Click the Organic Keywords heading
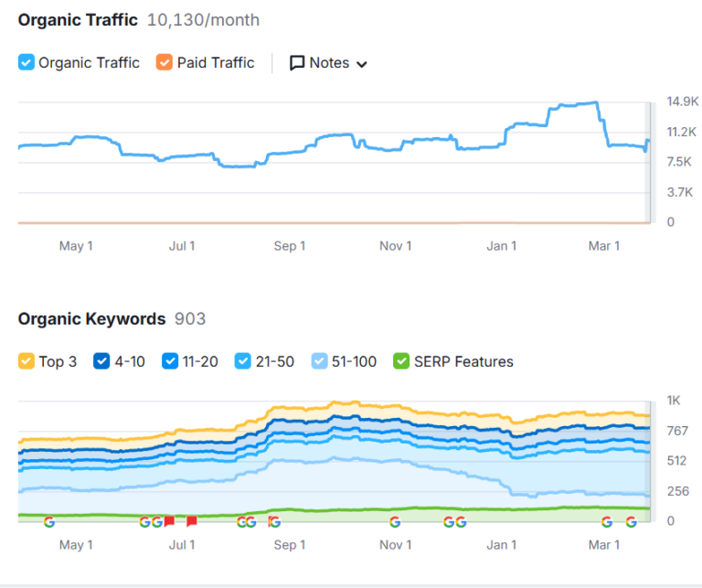The image size is (702, 588). 91,319
